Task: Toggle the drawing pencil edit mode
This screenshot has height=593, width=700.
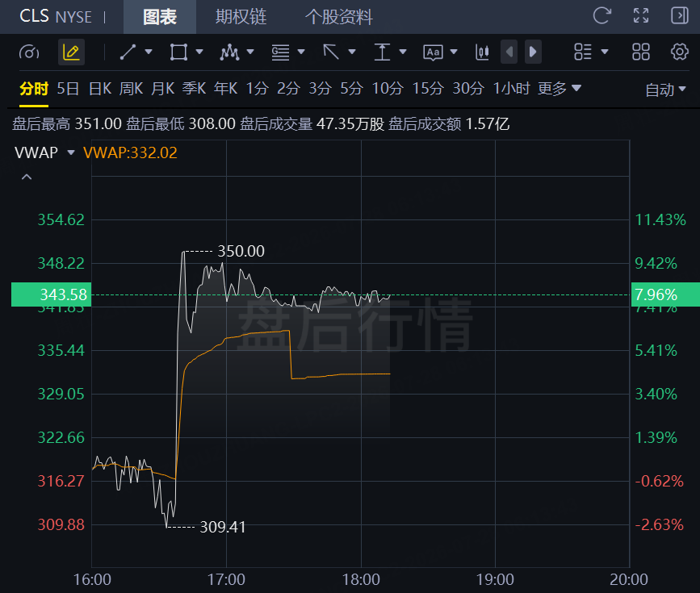Action: tap(71, 52)
